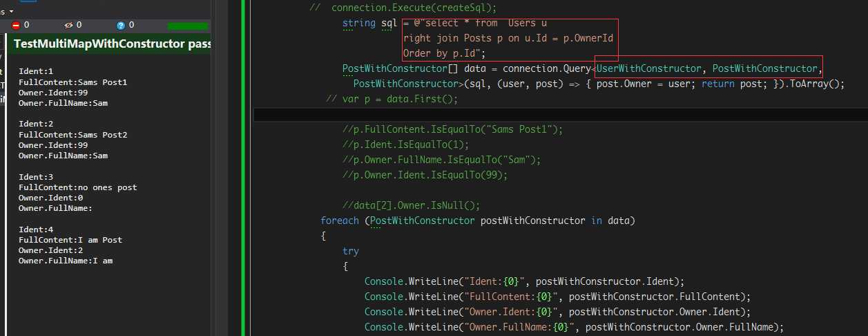Click comment p.Owner.FullName.IsEqualTo("Sam")
This screenshot has width=868, height=336.
442,160
